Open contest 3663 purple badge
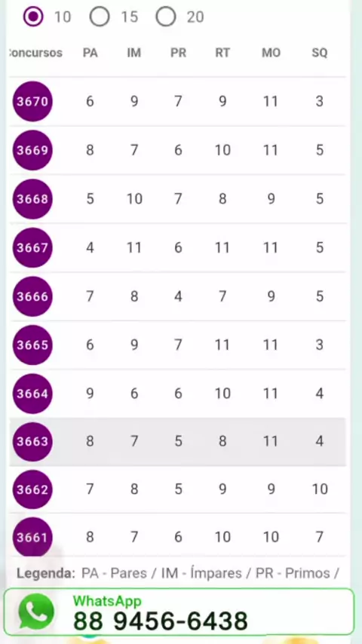 32,441
